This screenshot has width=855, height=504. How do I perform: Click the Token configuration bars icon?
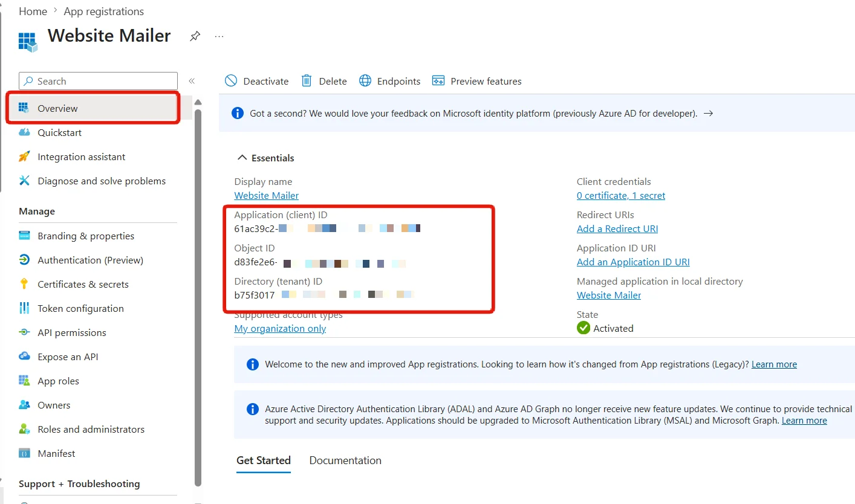point(24,308)
